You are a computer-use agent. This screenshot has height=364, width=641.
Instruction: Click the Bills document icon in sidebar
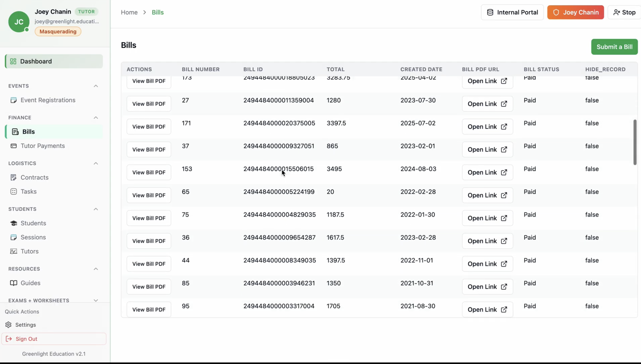click(x=15, y=132)
